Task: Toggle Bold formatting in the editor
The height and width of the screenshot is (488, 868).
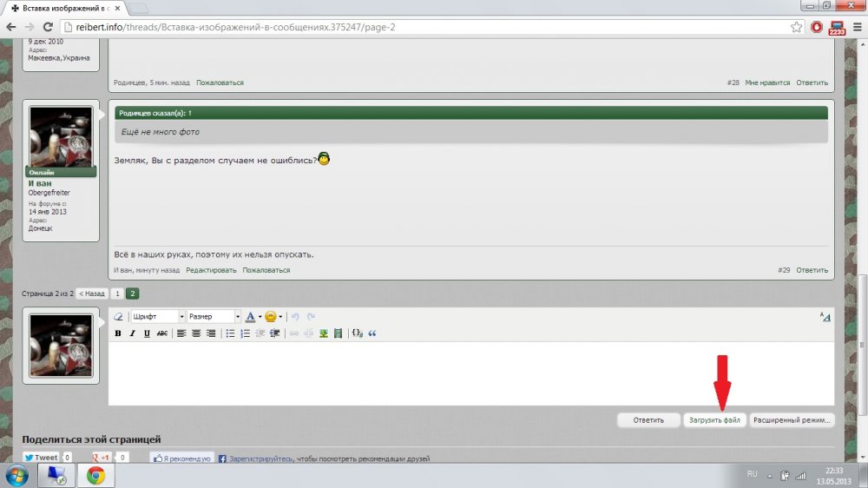Action: [x=117, y=333]
